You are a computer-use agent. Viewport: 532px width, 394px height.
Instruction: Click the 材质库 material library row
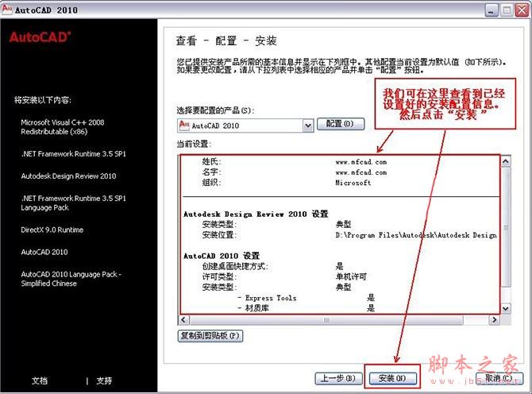click(306, 308)
